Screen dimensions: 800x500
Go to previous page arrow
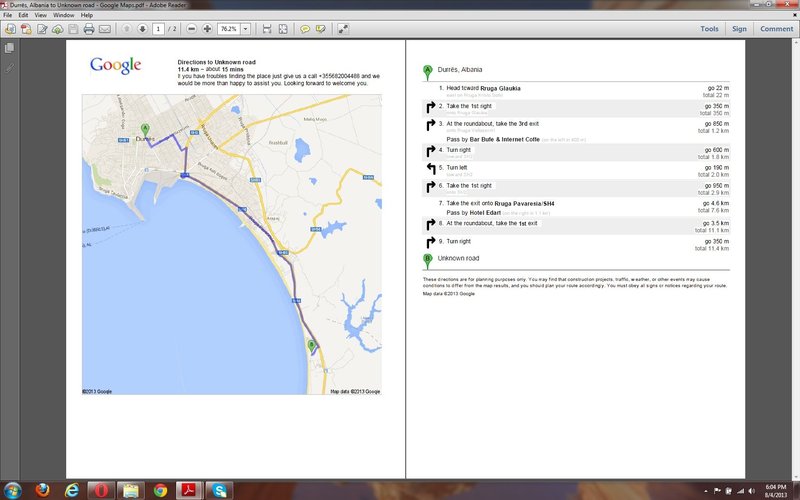click(127, 29)
